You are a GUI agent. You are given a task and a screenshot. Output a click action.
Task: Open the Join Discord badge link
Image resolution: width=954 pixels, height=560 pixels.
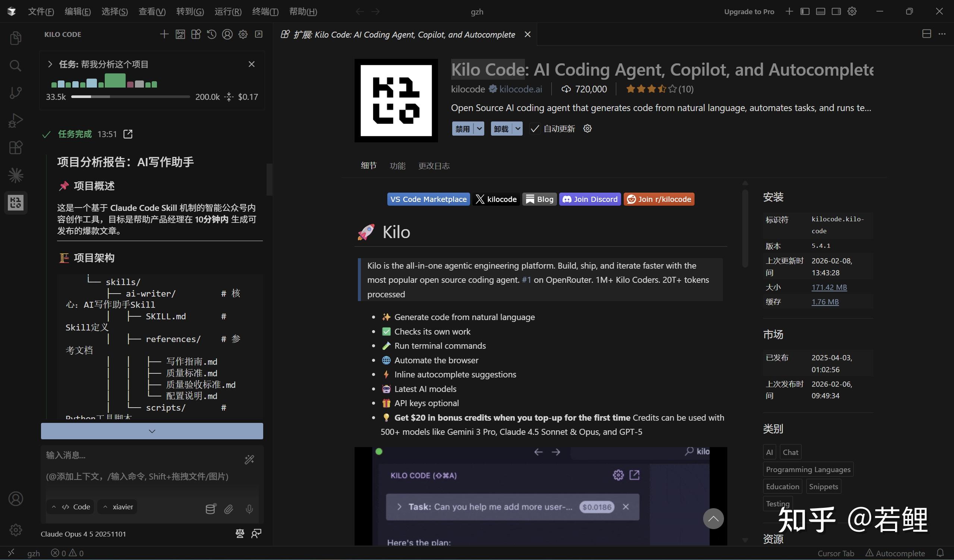pos(590,199)
